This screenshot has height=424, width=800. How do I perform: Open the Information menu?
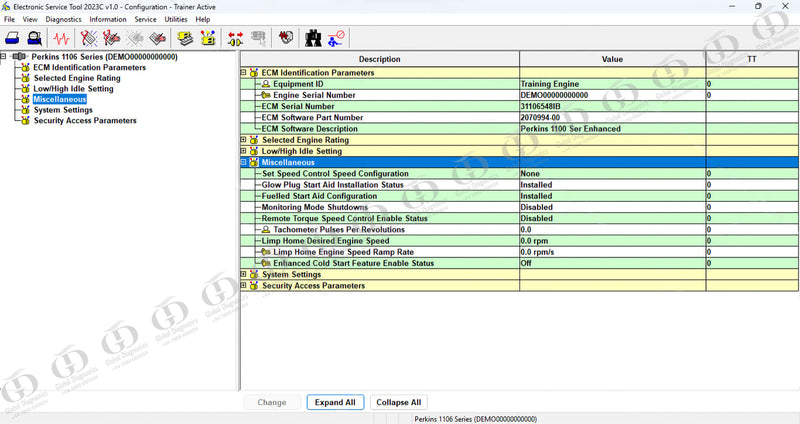(108, 19)
